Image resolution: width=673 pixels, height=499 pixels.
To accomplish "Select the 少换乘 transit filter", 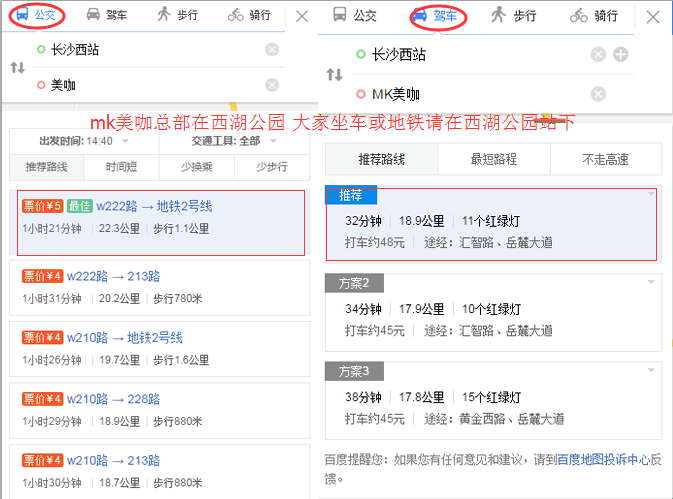I will (x=197, y=167).
